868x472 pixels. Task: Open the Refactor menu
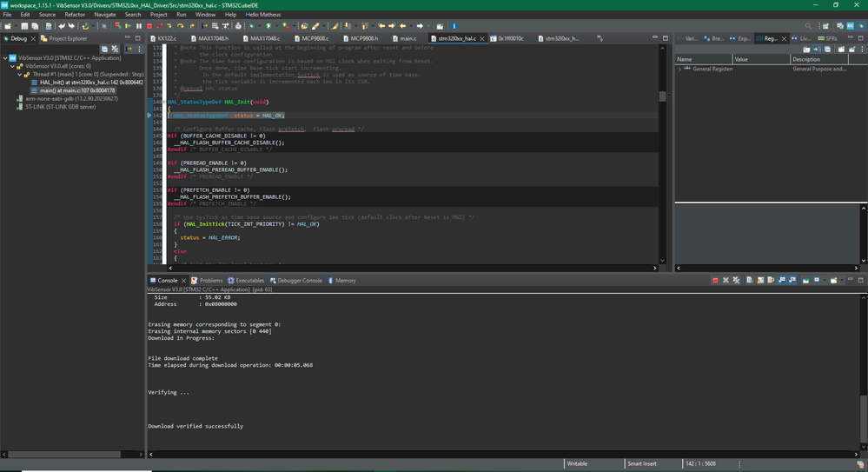pos(75,15)
